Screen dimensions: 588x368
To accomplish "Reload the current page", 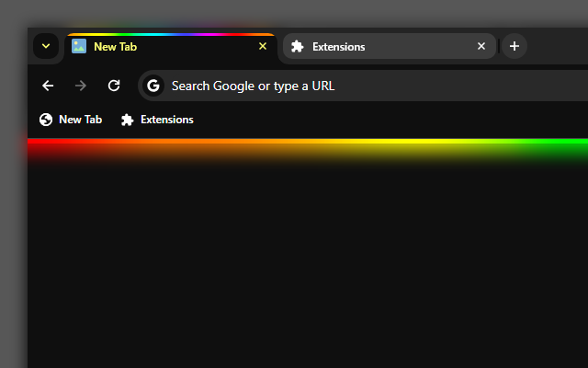I will [x=114, y=86].
